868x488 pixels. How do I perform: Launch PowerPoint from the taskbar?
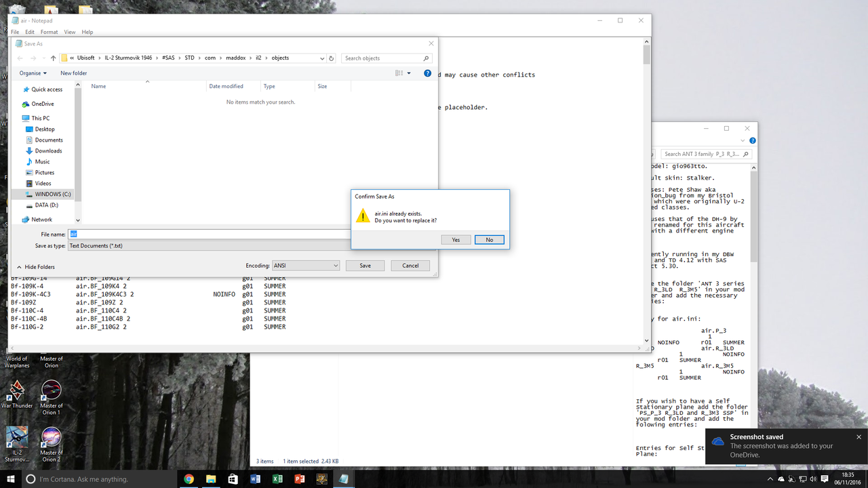(300, 479)
